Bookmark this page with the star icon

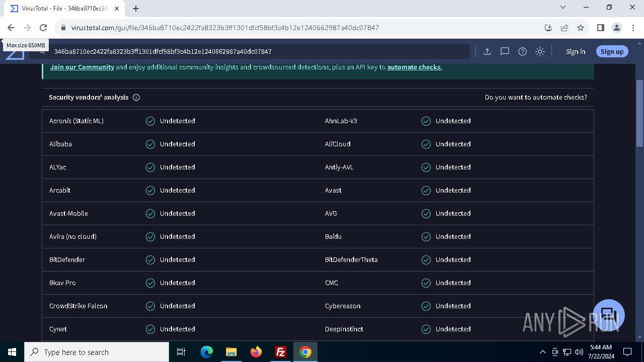point(581,28)
